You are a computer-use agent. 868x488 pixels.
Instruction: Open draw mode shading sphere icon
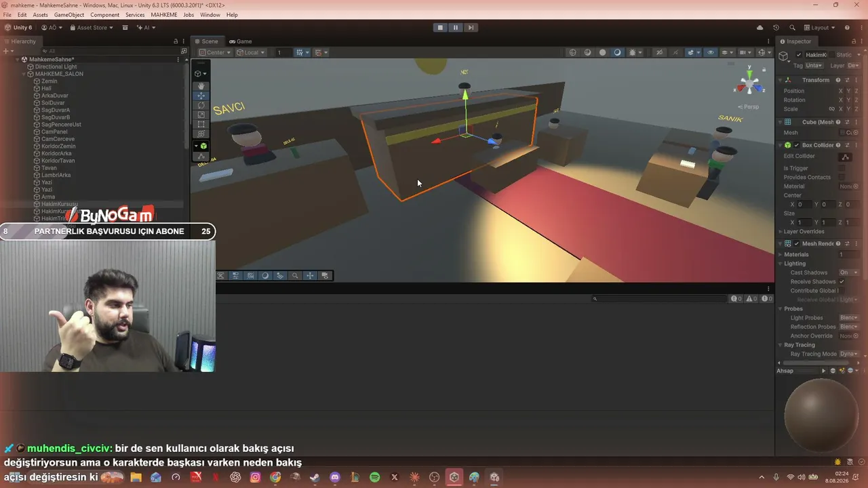pyautogui.click(x=617, y=52)
